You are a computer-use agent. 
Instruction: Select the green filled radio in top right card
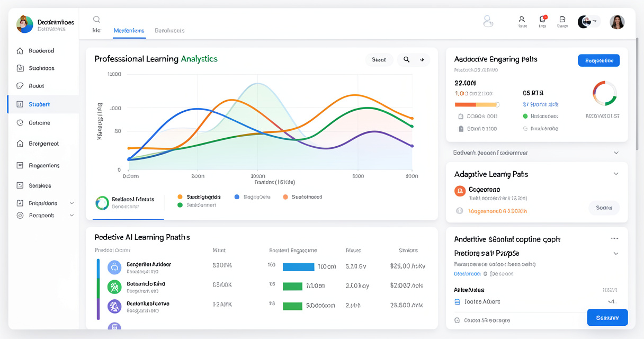tap(525, 116)
